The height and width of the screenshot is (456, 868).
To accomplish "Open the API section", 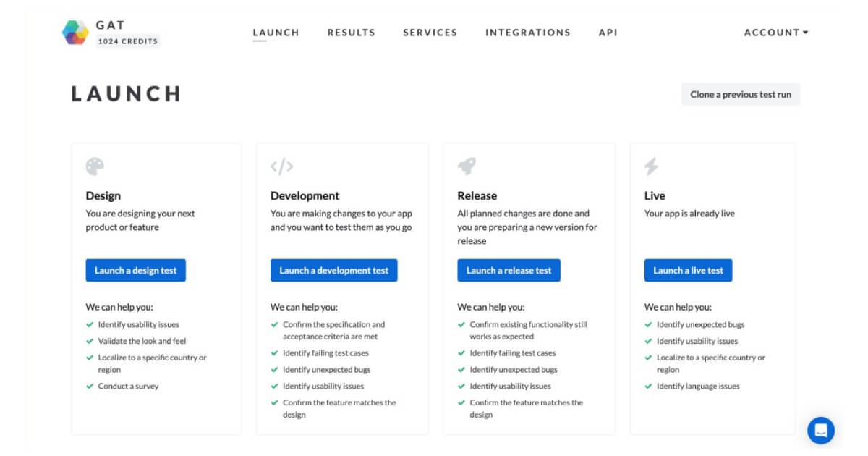I will tap(608, 32).
